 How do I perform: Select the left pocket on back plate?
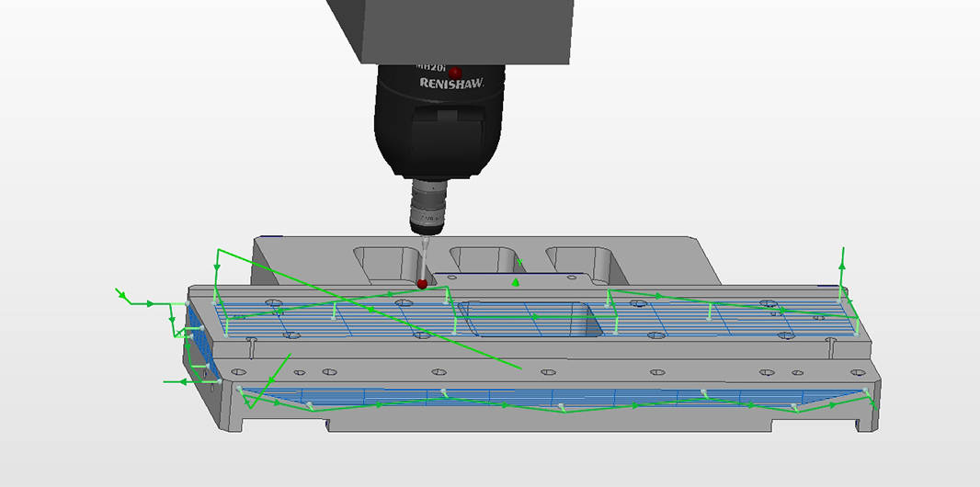[386, 264]
